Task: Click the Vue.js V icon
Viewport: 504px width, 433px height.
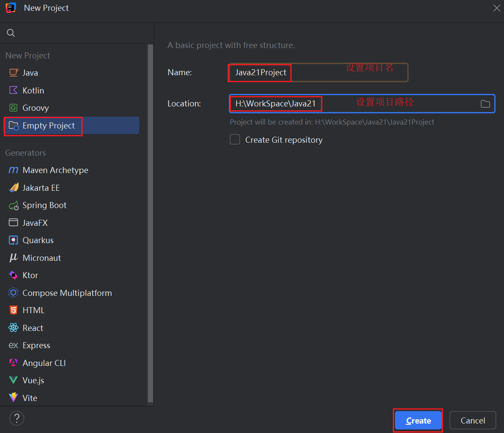Action: coord(13,380)
